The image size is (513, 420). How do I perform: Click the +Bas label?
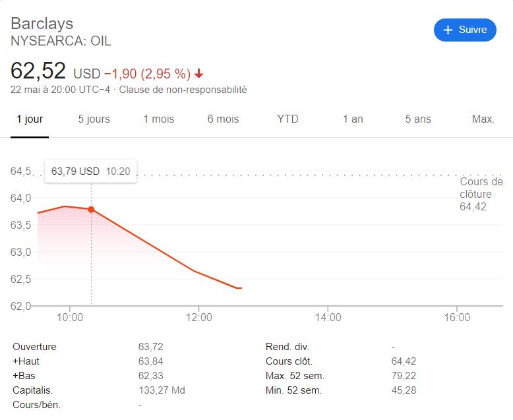pyautogui.click(x=24, y=376)
